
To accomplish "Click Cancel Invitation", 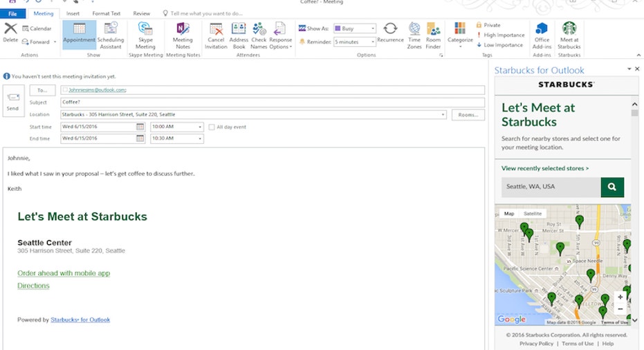I will click(216, 35).
